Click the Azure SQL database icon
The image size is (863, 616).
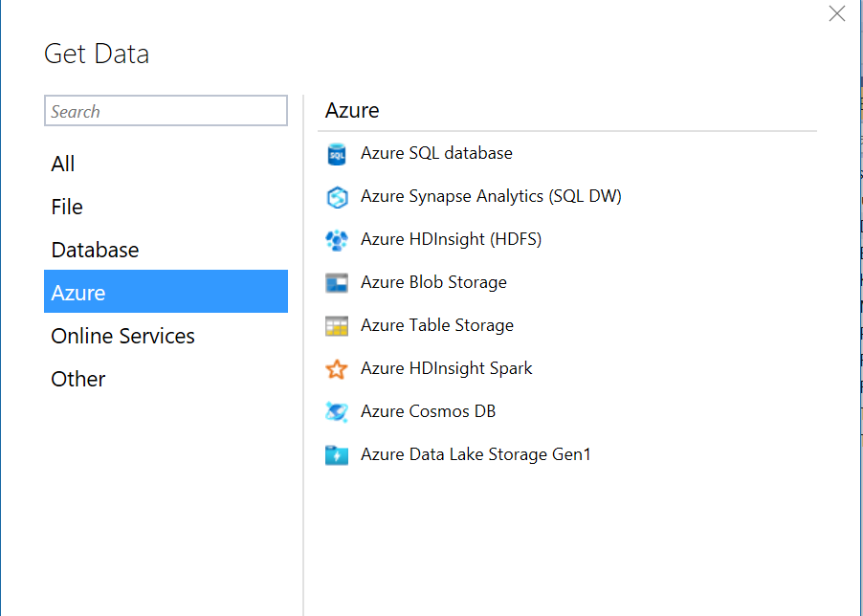tap(336, 154)
